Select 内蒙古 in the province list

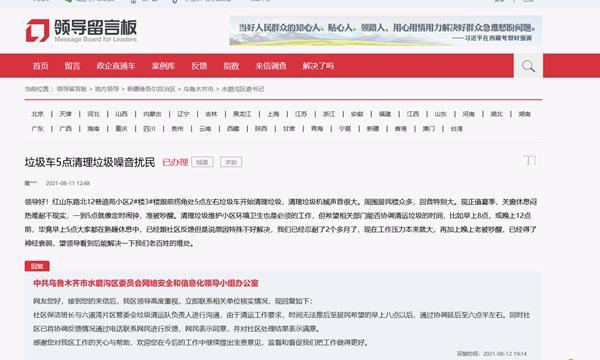pyautogui.click(x=152, y=114)
